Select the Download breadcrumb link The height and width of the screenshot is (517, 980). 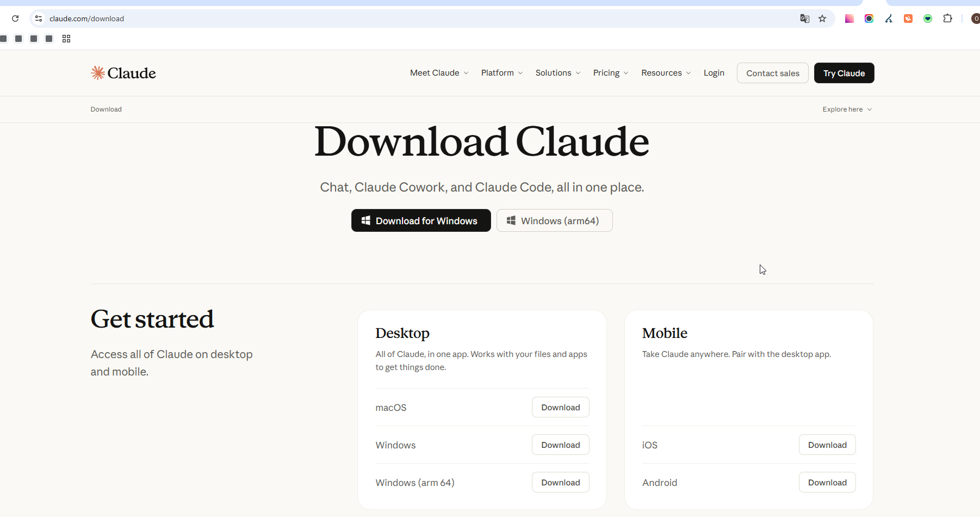[106, 109]
